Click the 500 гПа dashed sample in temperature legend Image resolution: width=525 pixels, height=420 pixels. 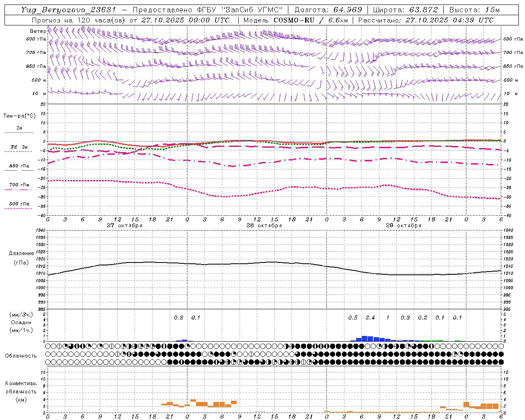18,208
